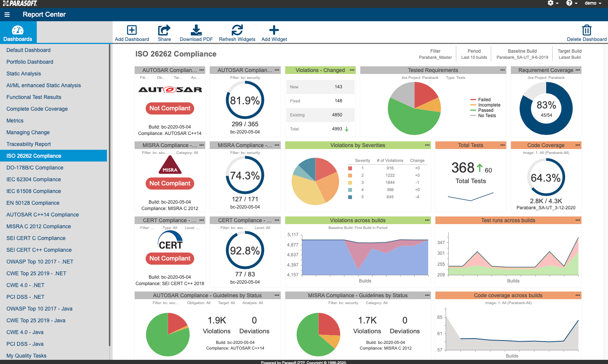Click the Refresh Widgets icon
608x364 pixels.
click(x=237, y=30)
